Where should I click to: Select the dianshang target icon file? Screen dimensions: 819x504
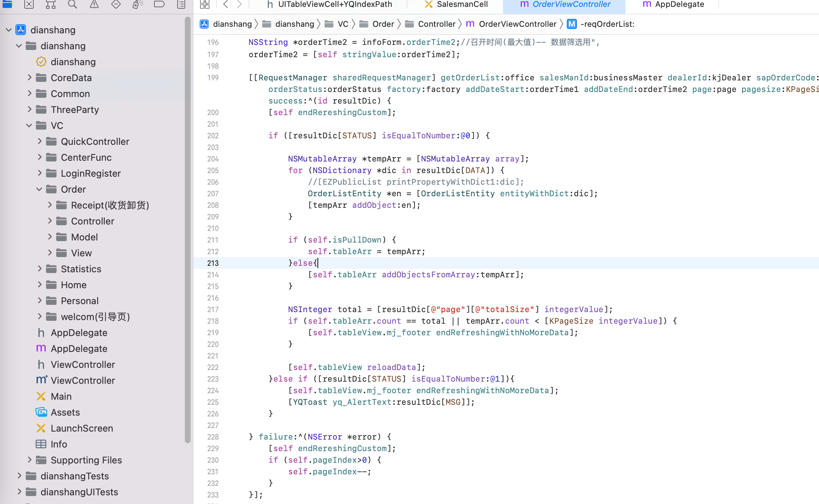click(x=66, y=62)
